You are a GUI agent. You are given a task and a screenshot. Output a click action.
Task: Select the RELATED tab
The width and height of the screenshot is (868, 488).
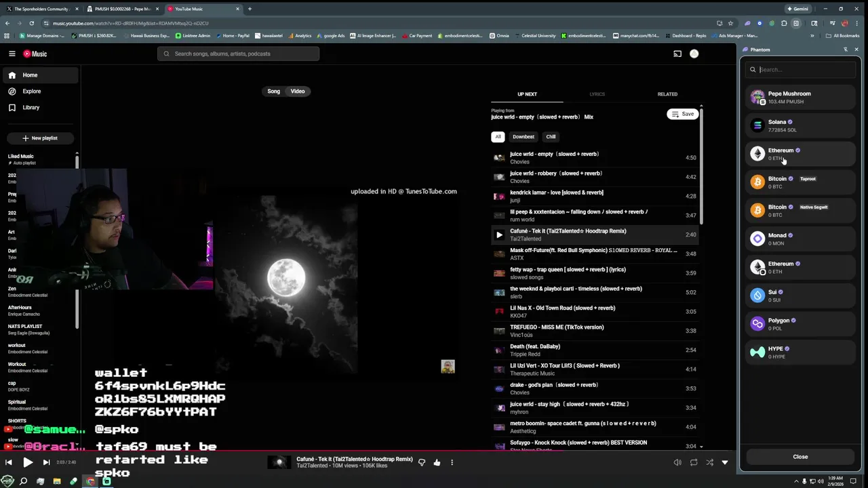(x=667, y=94)
